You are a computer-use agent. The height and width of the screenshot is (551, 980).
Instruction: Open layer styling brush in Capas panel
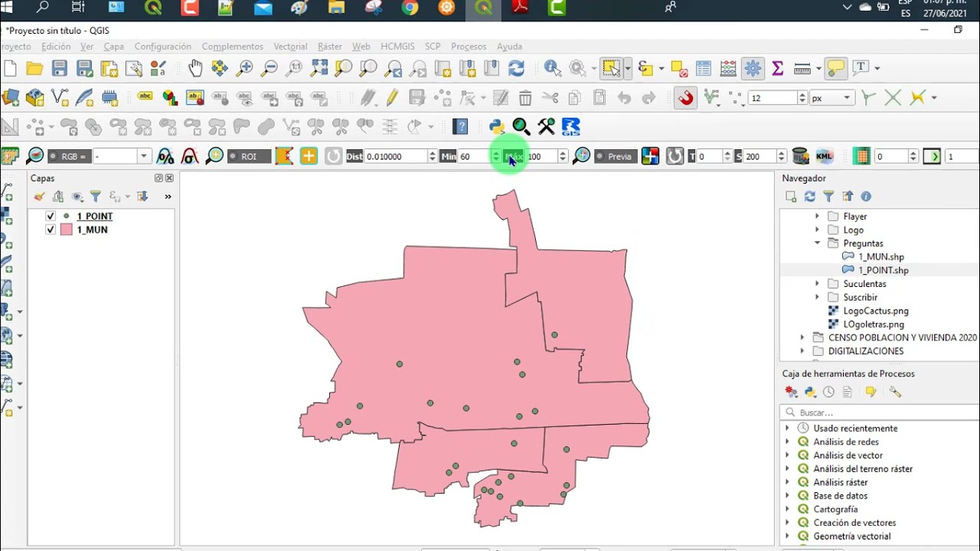[x=40, y=197]
